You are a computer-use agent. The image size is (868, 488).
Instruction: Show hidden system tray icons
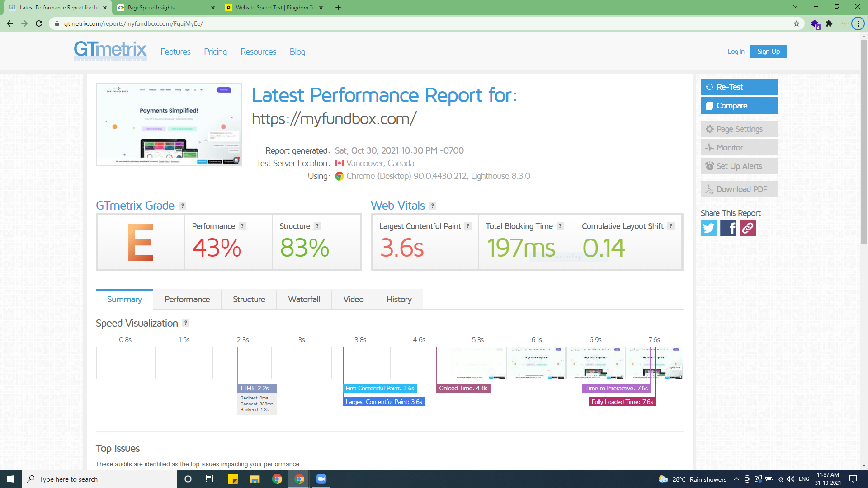[736, 479]
